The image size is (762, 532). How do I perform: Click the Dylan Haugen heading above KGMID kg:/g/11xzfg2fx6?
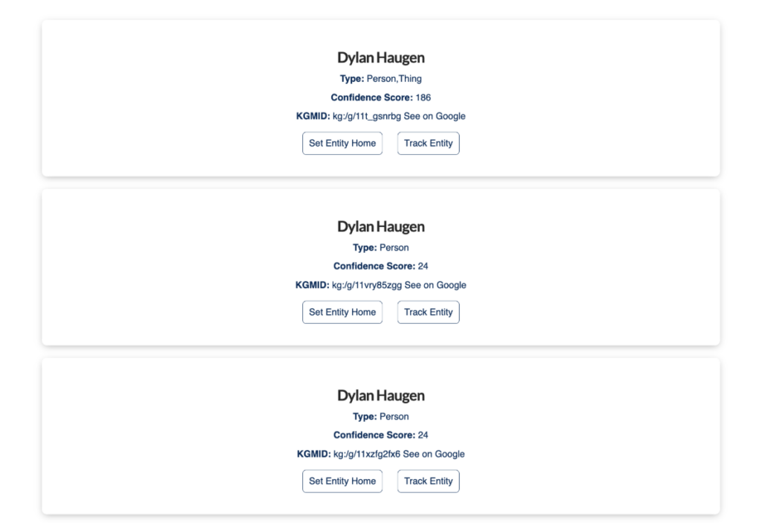click(x=381, y=396)
